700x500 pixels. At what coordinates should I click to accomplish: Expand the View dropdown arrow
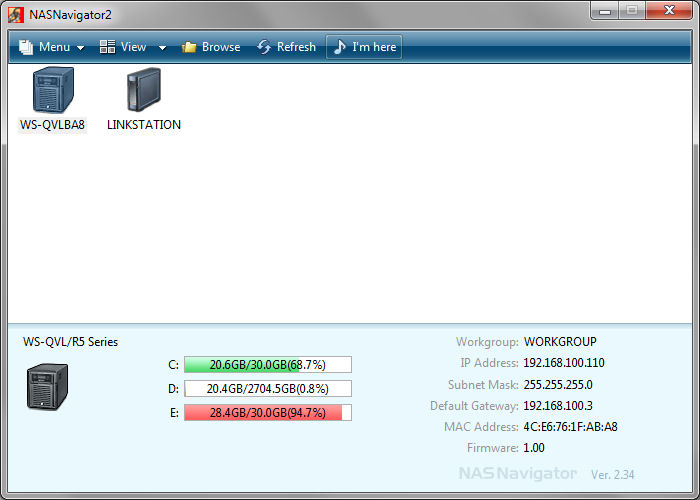pyautogui.click(x=162, y=48)
